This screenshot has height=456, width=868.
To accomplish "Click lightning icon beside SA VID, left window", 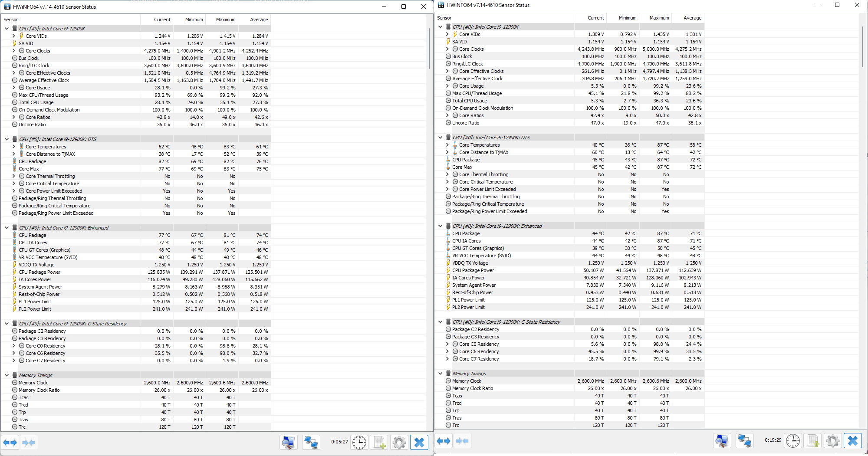I will coord(14,43).
